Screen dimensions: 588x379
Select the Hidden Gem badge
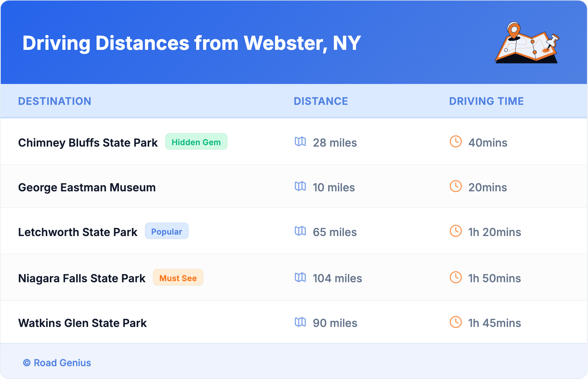[196, 142]
